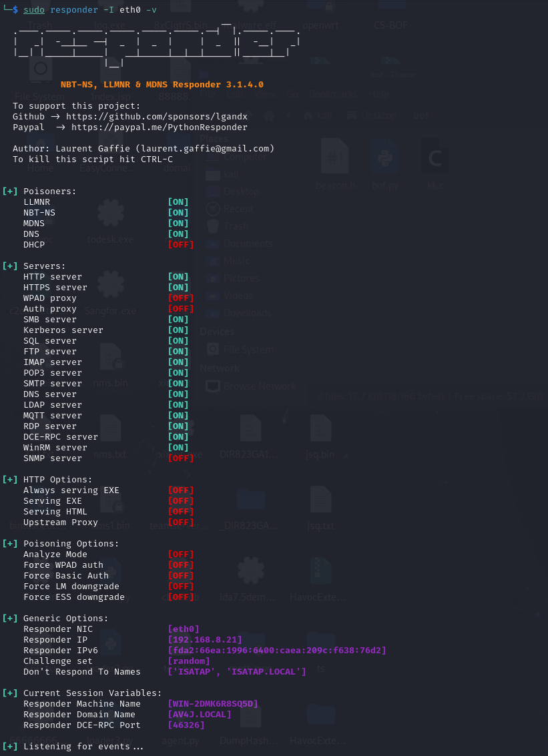Click the [OFF] status beside DHCP
The height and width of the screenshot is (756, 548).
[x=180, y=245]
